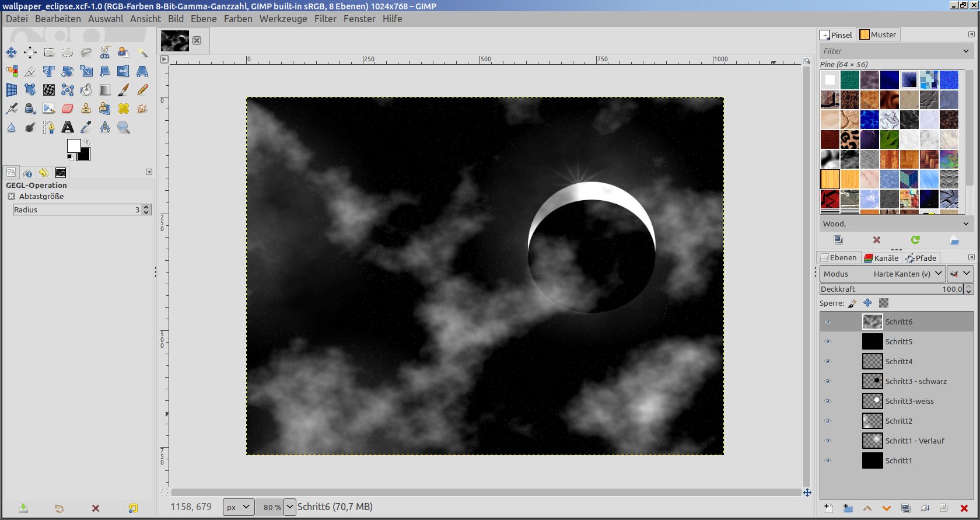Select the Schritt2 layer
Viewport: 980px width, 520px height.
click(898, 421)
